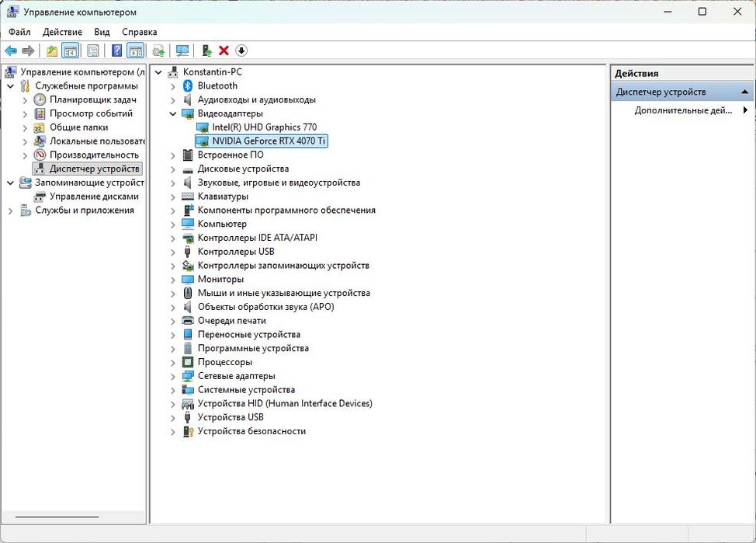
Task: Expand the Просмотр событий node
Action: [25, 114]
